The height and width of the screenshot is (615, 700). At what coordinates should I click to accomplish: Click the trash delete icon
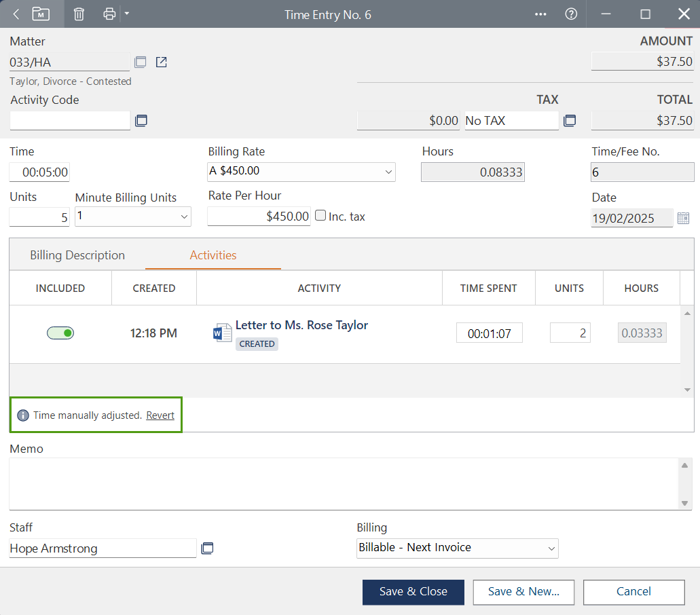79,14
